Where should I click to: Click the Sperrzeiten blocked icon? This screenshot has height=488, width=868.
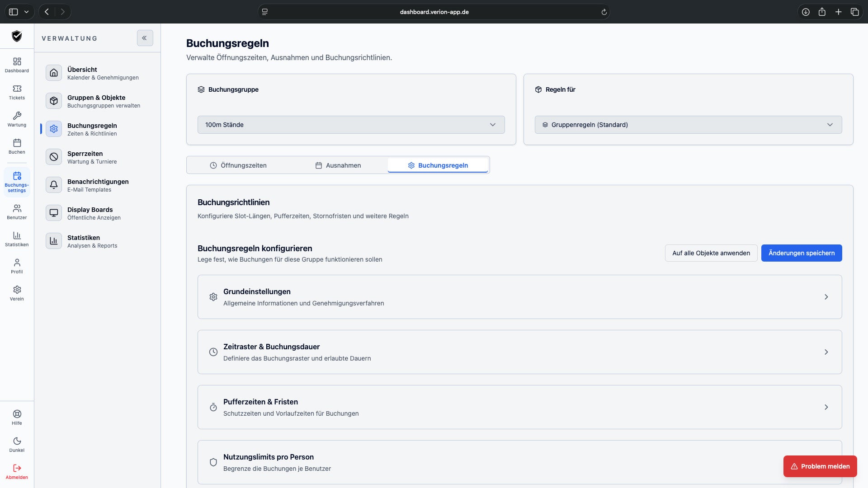pos(54,157)
